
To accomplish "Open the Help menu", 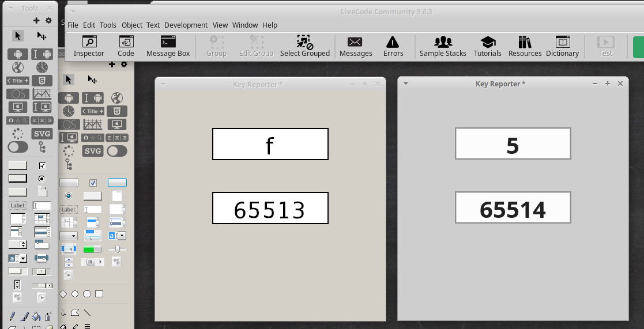I will 270,25.
